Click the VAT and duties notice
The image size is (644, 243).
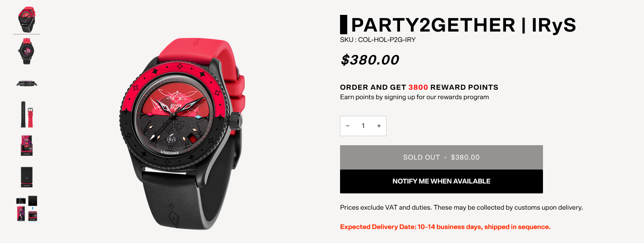click(x=461, y=208)
